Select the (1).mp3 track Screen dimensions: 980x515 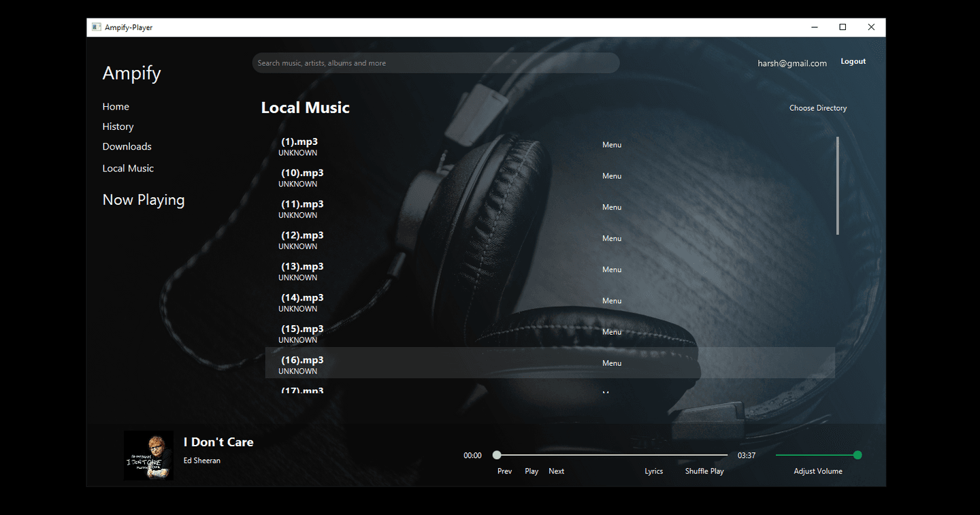(550, 144)
